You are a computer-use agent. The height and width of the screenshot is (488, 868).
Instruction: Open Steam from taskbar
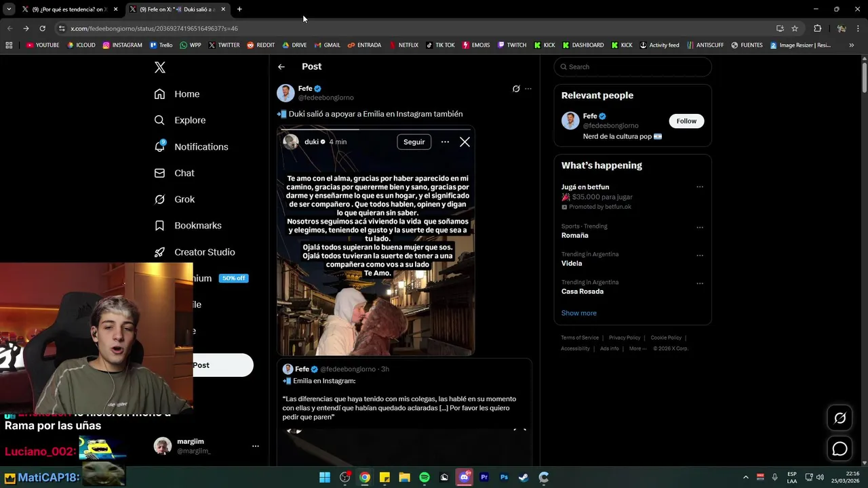[524, 477]
